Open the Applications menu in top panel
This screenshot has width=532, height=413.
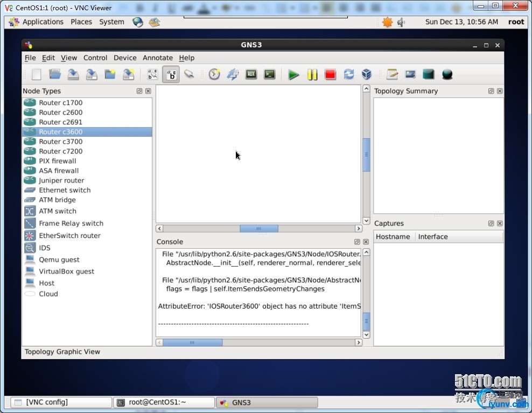click(43, 22)
